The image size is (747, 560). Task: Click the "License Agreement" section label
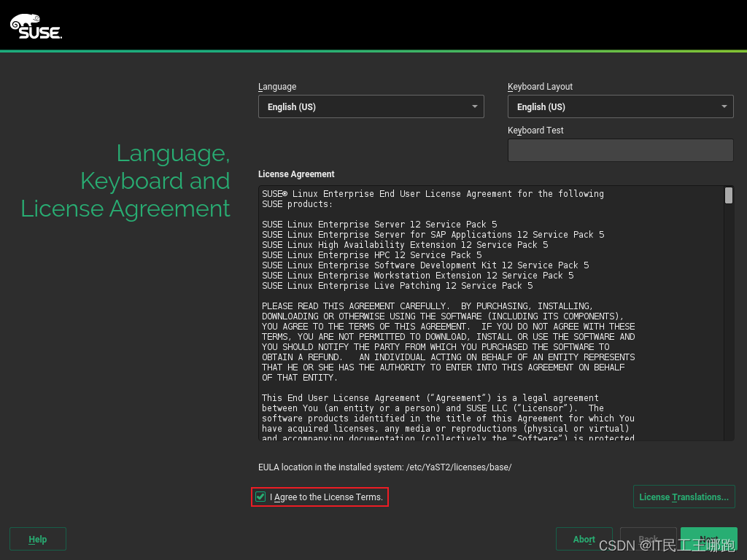[x=295, y=174]
